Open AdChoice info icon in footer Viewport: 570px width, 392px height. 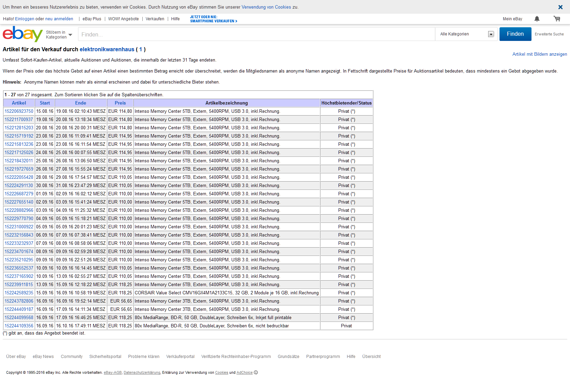click(256, 372)
